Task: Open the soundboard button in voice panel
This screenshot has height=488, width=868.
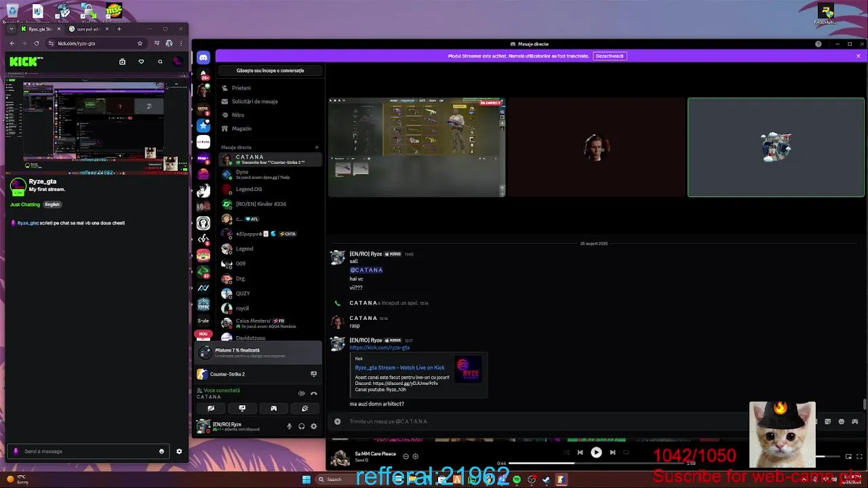Action: pyautogui.click(x=304, y=408)
